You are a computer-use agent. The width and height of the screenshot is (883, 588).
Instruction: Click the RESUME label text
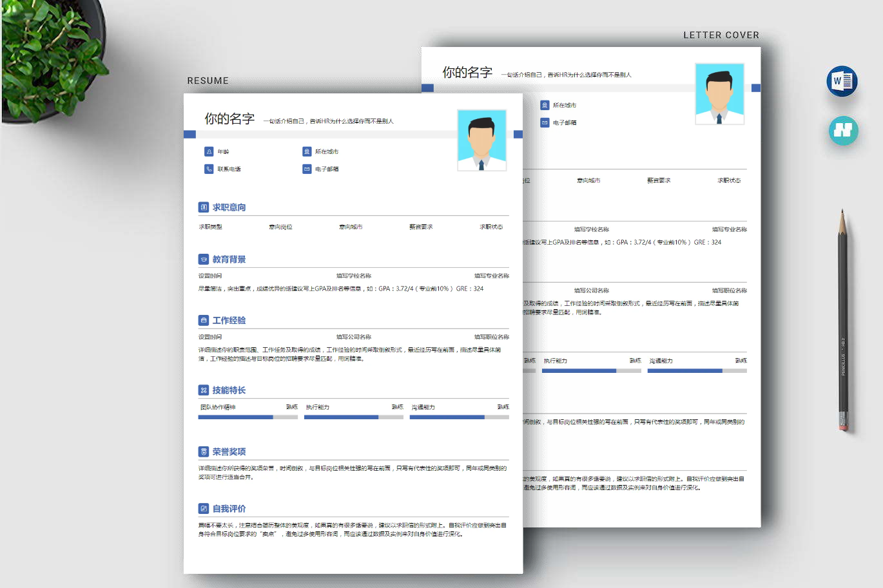click(208, 81)
